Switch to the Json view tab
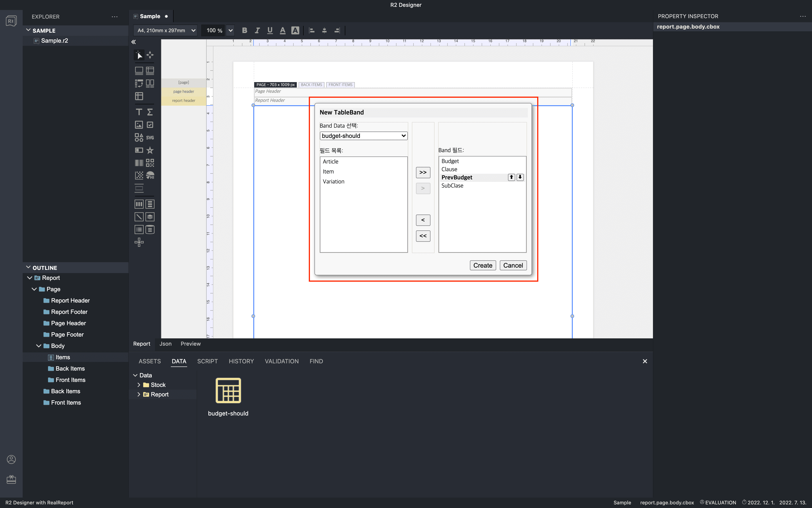 165,344
